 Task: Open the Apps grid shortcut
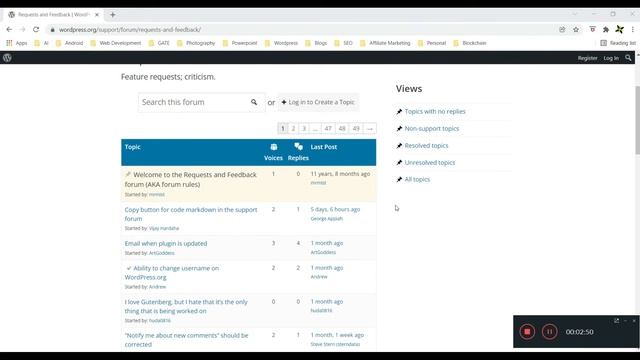click(x=16, y=43)
